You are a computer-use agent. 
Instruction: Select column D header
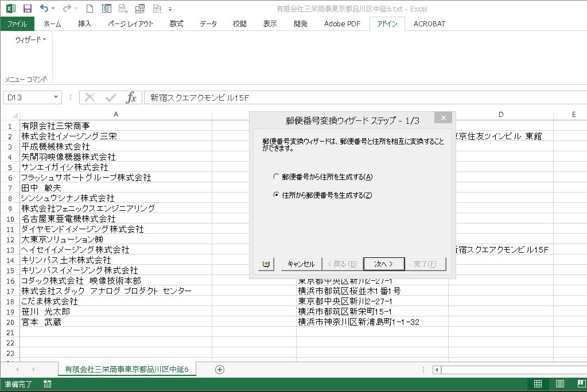point(501,115)
